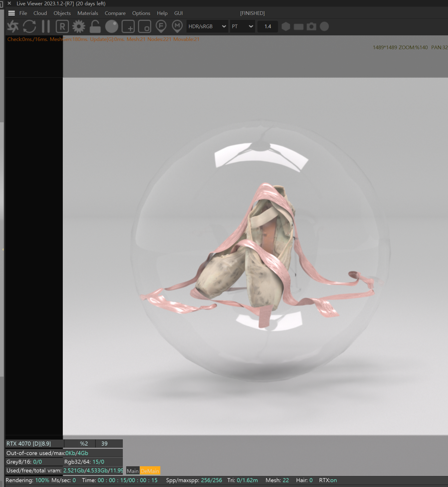This screenshot has height=487, width=448.
Task: Pause the render with the pause icon
Action: (46, 27)
